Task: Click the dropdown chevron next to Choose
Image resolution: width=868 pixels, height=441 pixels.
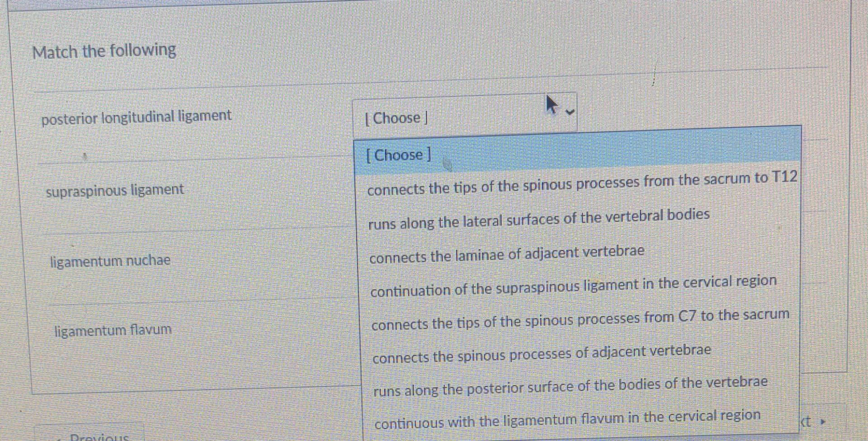Action: 569,112
